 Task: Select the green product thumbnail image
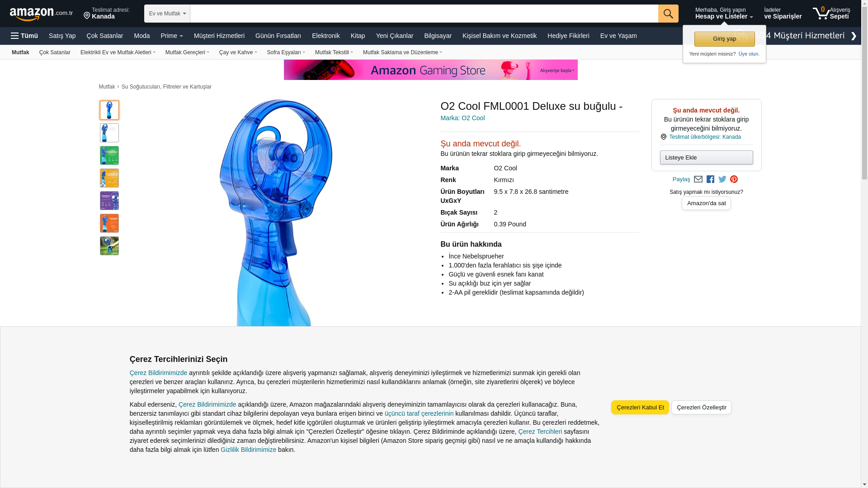click(x=109, y=155)
